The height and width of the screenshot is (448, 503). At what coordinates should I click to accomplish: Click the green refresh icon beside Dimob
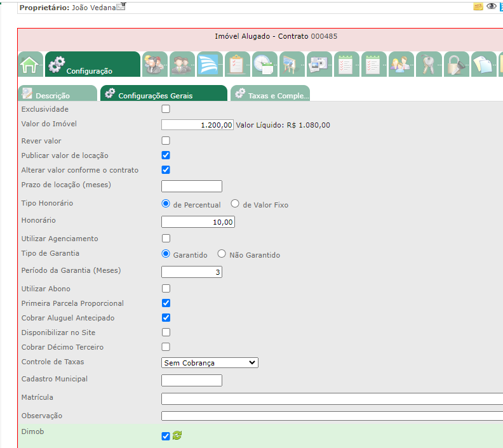click(x=177, y=435)
